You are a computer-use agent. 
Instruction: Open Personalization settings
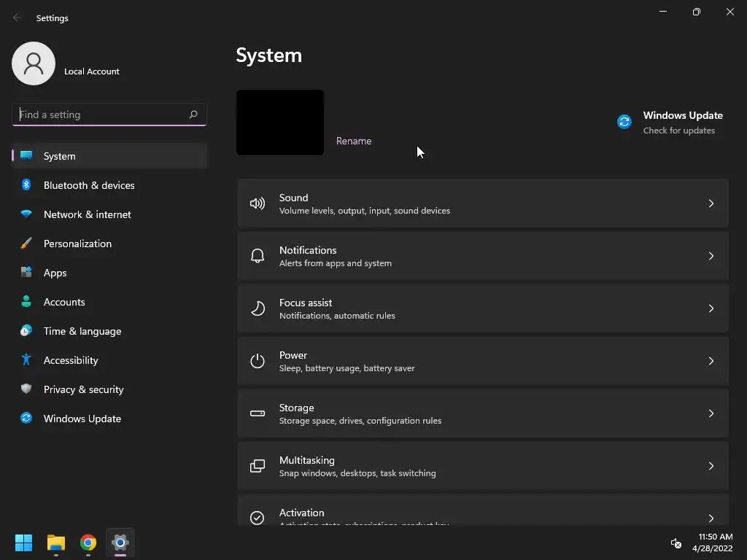point(109,244)
